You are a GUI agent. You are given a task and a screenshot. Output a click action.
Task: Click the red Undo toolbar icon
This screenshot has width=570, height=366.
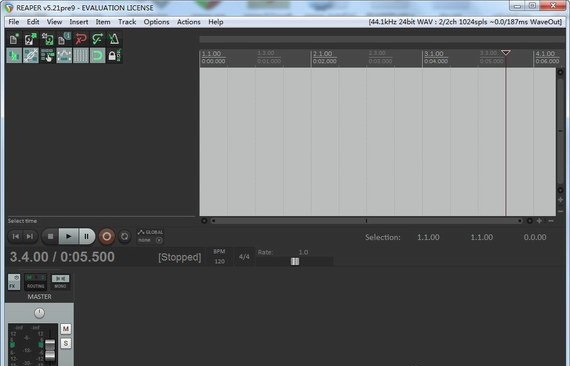pyautogui.click(x=81, y=39)
